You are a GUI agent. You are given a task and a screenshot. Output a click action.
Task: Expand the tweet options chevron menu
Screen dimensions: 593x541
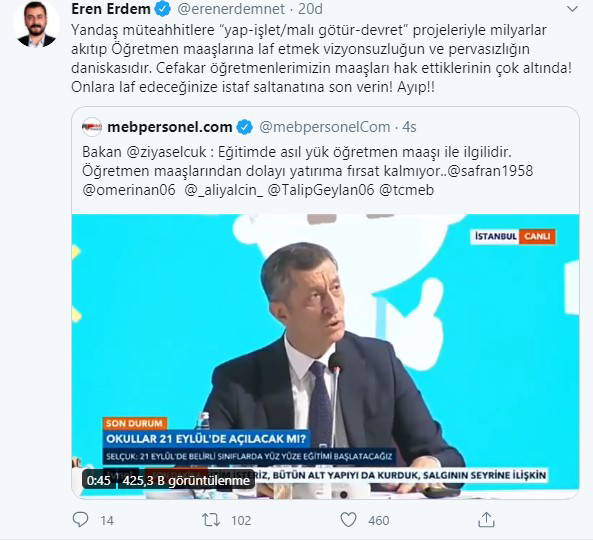click(x=573, y=9)
